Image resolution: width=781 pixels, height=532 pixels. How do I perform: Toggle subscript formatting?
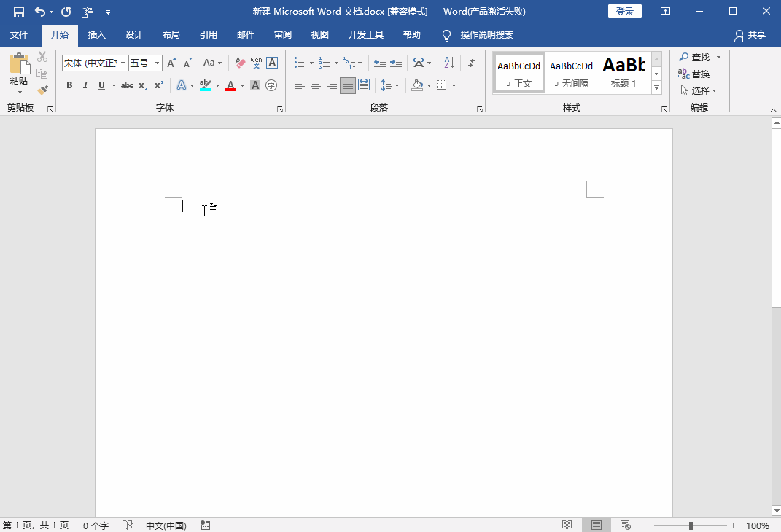[143, 85]
